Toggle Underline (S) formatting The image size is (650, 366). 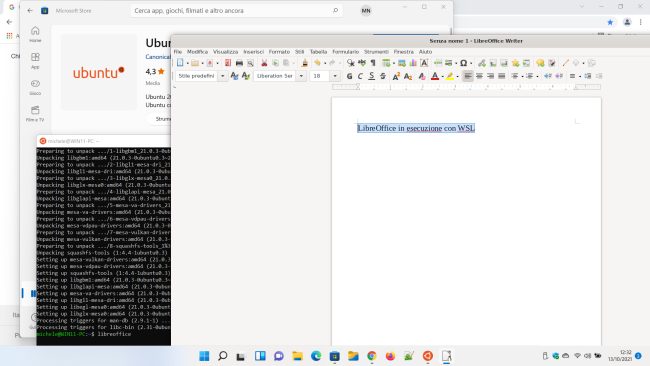371,76
